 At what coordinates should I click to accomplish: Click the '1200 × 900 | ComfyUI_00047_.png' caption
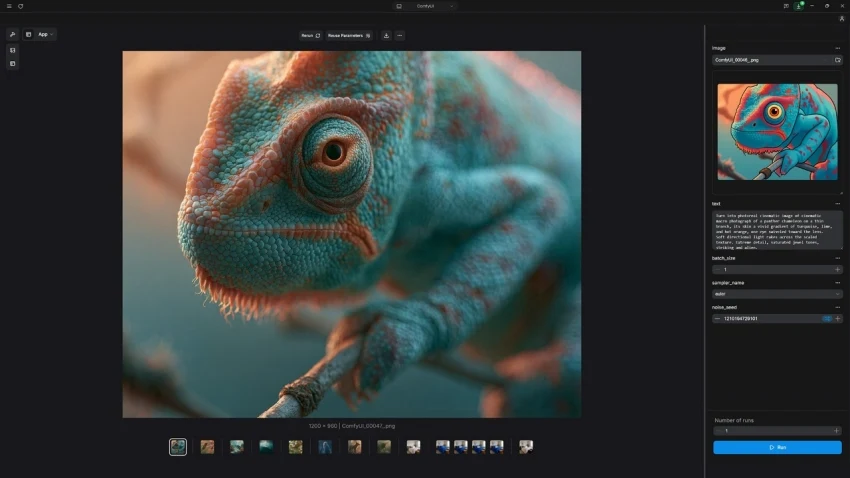pyautogui.click(x=352, y=426)
